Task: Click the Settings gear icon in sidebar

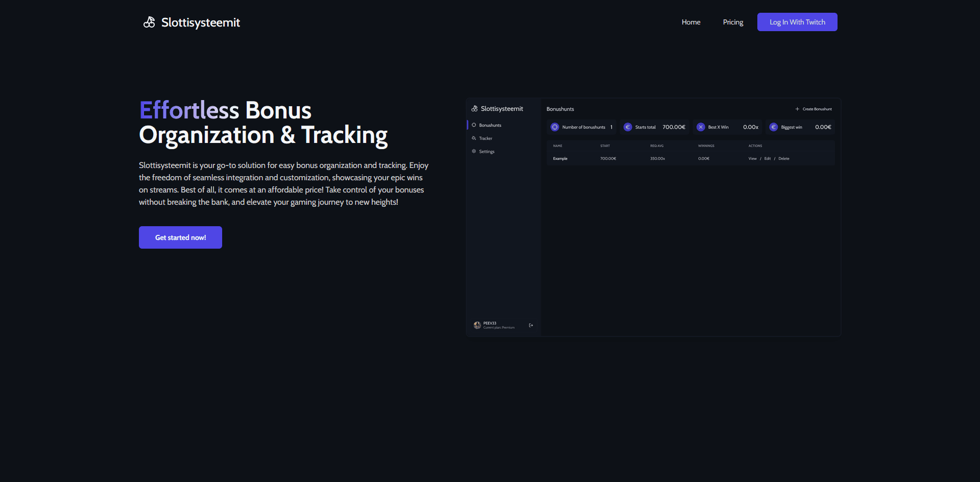Action: 474,151
